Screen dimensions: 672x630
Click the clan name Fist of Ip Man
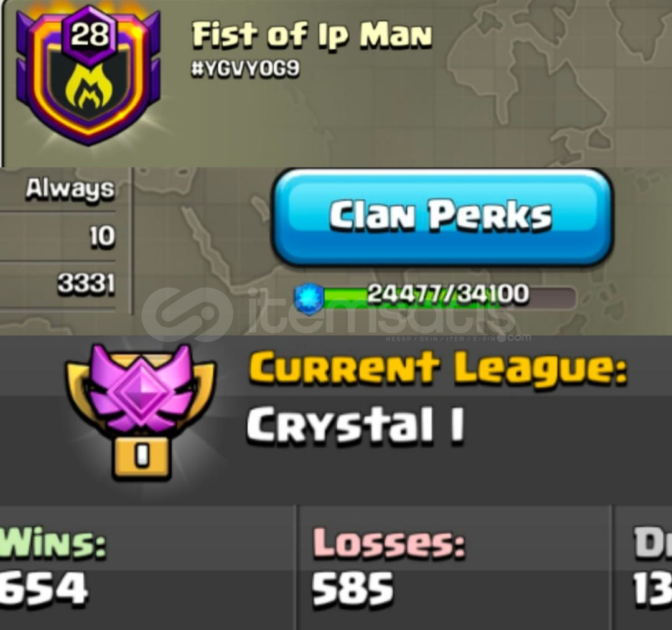click(312, 35)
